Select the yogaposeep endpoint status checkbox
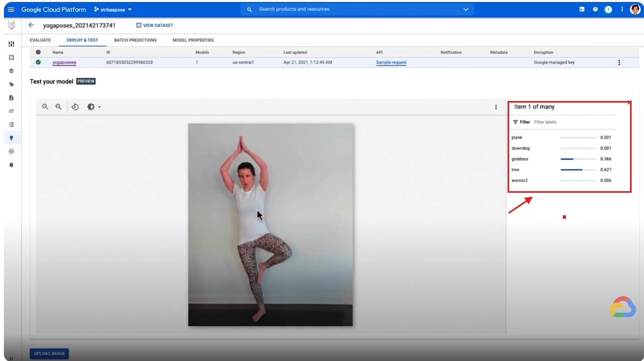 (38, 62)
